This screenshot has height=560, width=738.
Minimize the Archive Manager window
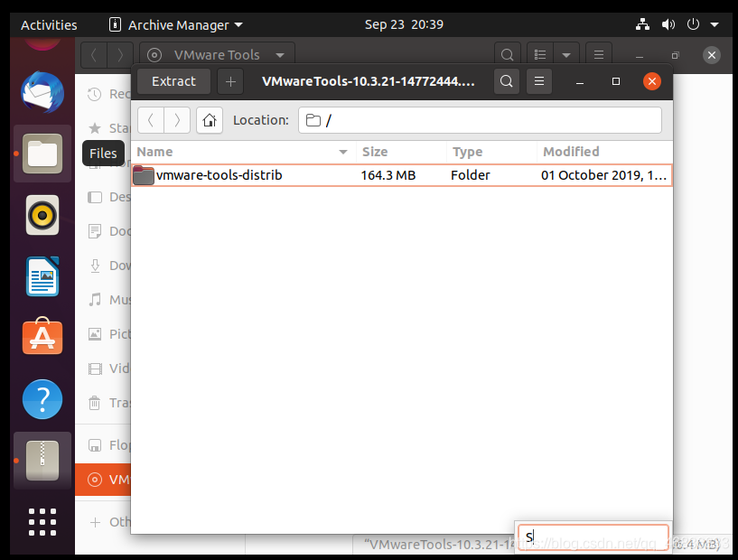[x=580, y=81]
